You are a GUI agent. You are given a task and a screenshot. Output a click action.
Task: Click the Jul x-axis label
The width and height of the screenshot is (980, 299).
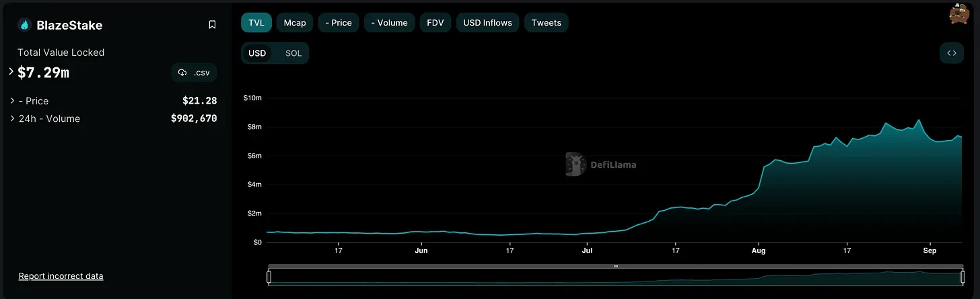pos(587,251)
